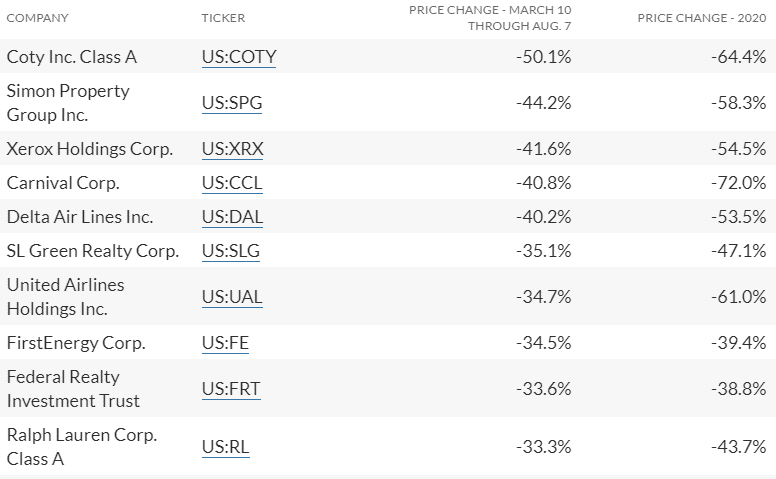Image resolution: width=776 pixels, height=479 pixels.
Task: Open the US:FRT ticker link
Action: pos(231,389)
